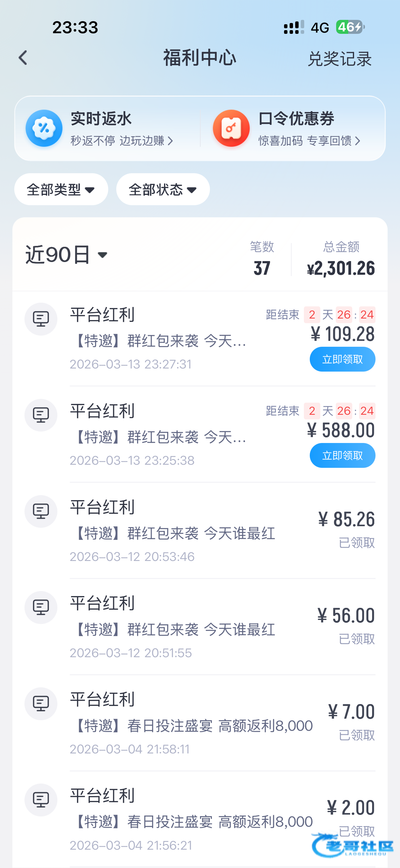The height and width of the screenshot is (868, 400).
Task: Claim the ¥588.00 reward with 立即领取
Action: pos(342,455)
